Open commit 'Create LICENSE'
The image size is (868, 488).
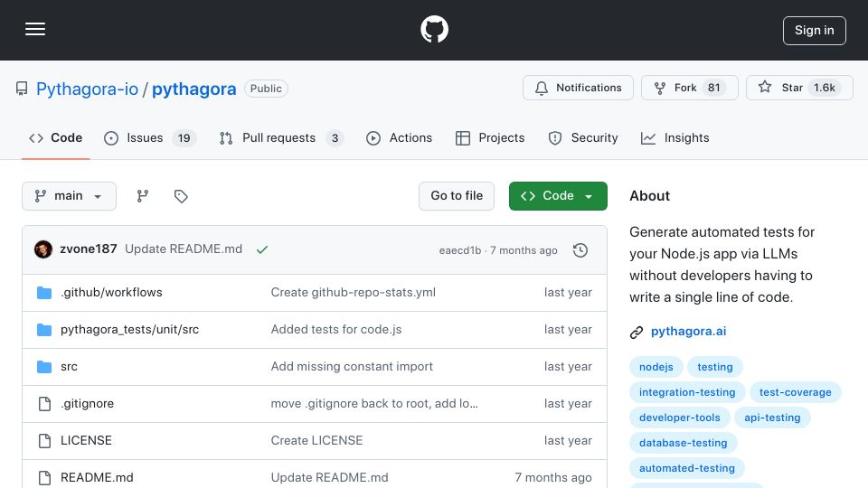click(x=316, y=440)
